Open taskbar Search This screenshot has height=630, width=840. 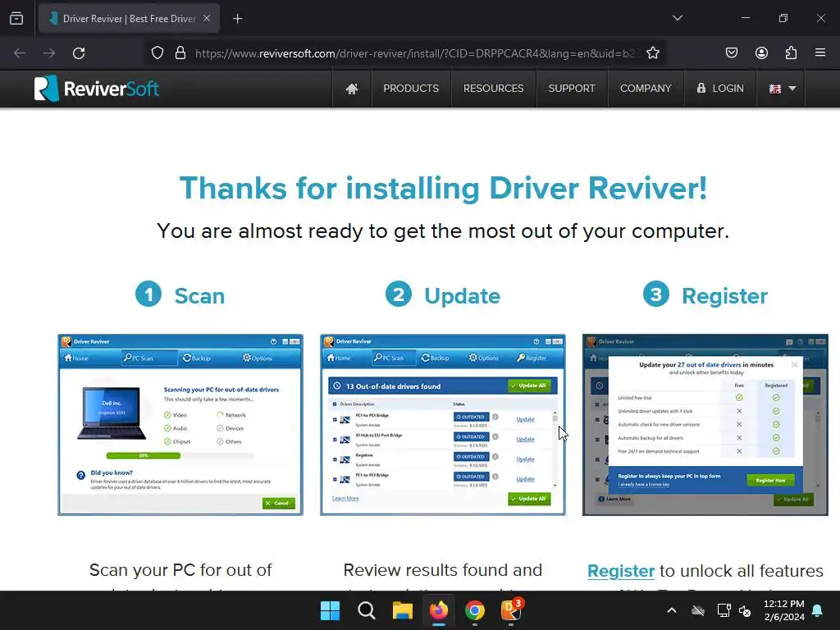[367, 610]
